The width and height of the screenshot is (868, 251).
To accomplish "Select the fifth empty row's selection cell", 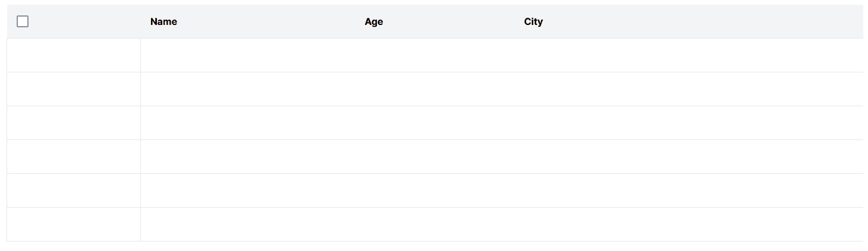I will tap(74, 190).
